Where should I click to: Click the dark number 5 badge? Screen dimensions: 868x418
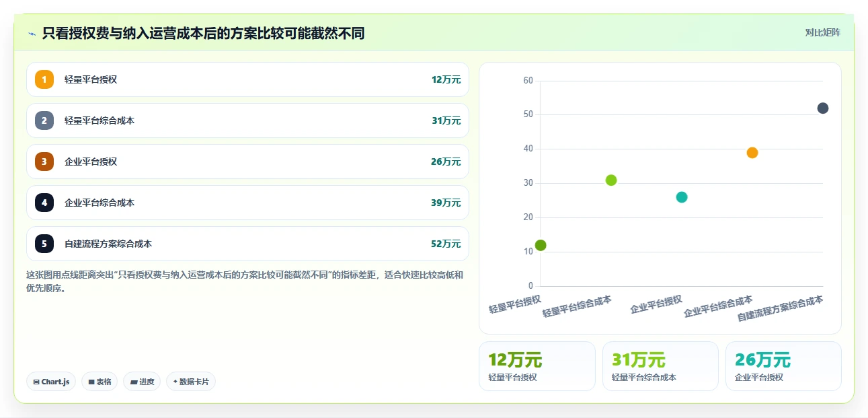click(44, 244)
